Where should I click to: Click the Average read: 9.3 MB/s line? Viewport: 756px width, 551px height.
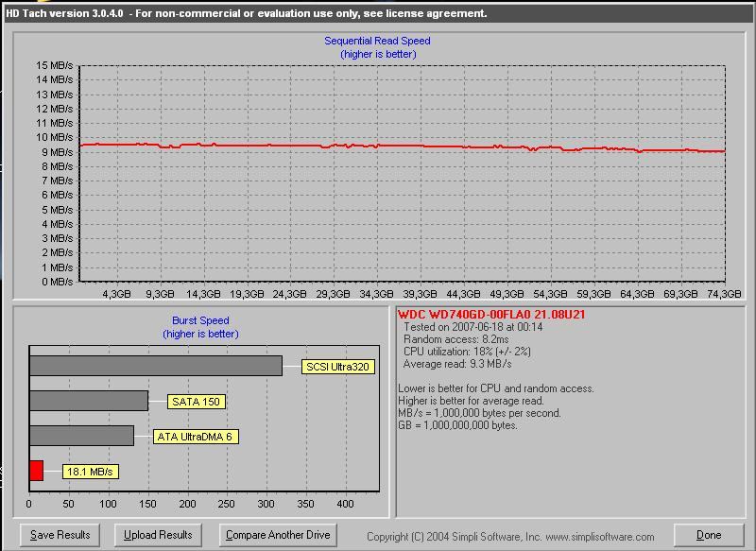tap(457, 364)
